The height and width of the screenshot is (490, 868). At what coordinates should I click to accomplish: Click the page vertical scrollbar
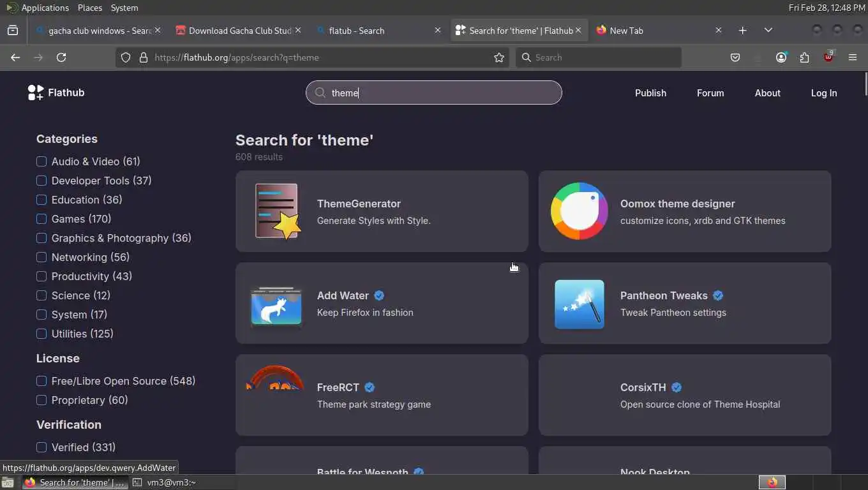pyautogui.click(x=865, y=83)
